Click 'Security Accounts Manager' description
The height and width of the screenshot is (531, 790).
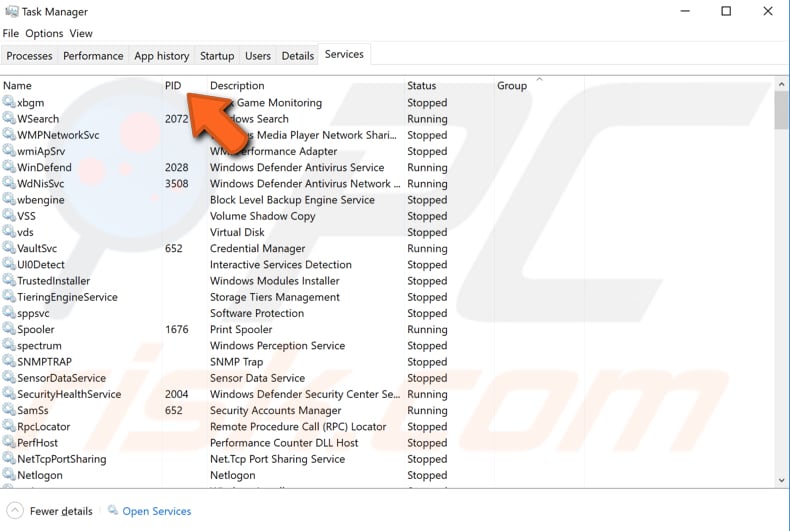pos(276,410)
